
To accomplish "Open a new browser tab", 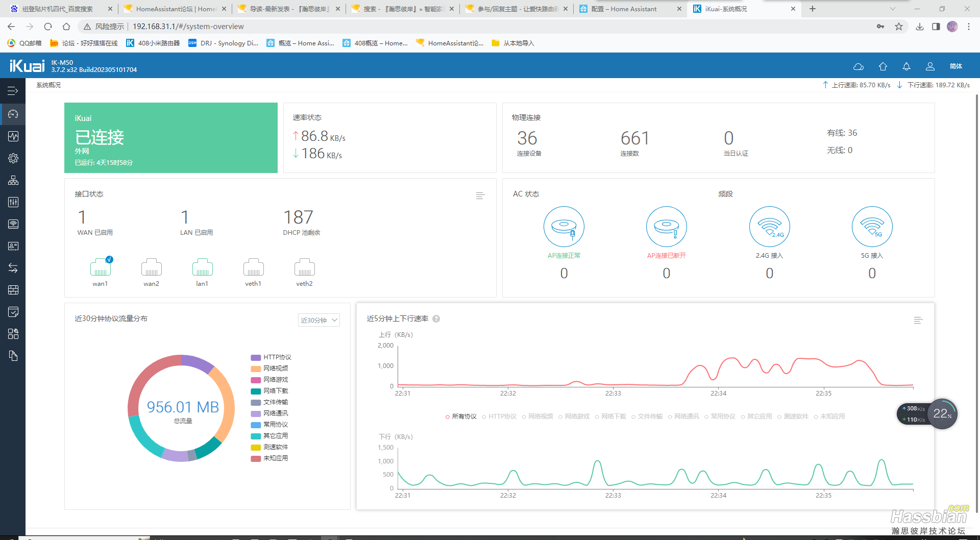I will (x=813, y=9).
